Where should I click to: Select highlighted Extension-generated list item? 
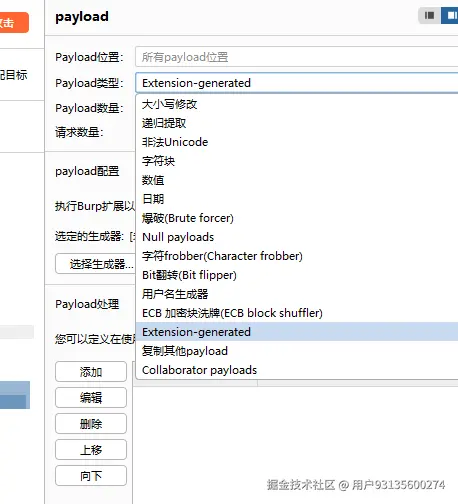coord(297,332)
